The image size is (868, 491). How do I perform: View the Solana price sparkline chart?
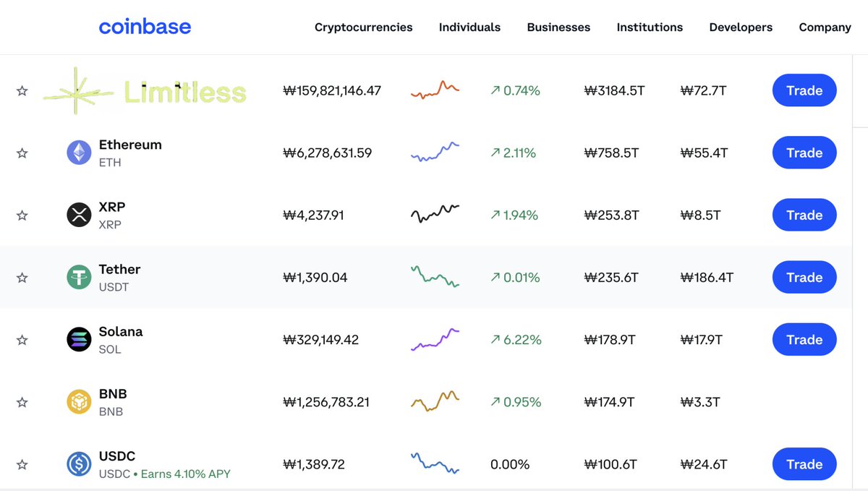tap(435, 339)
